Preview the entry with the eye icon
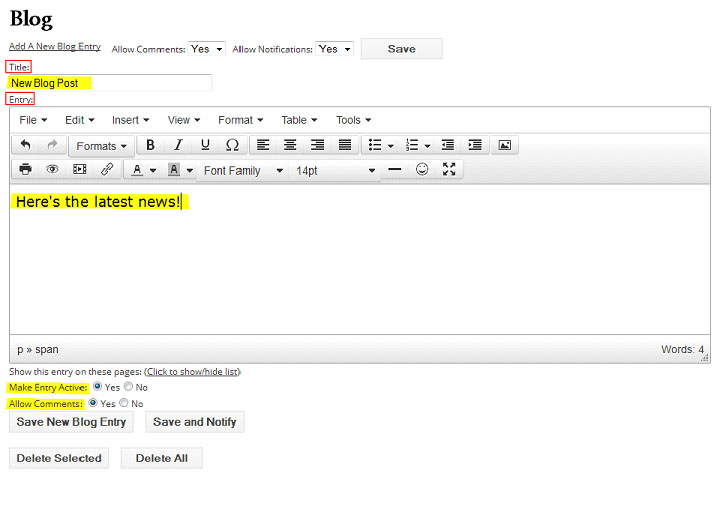720x509 pixels. [x=52, y=170]
